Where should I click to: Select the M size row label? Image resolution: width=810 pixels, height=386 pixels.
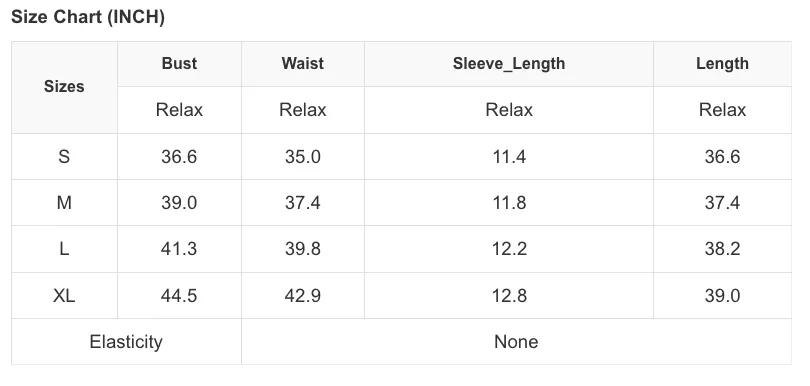tap(64, 203)
